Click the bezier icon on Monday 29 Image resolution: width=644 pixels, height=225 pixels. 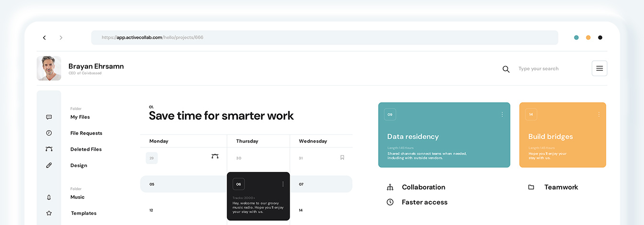coord(215,157)
